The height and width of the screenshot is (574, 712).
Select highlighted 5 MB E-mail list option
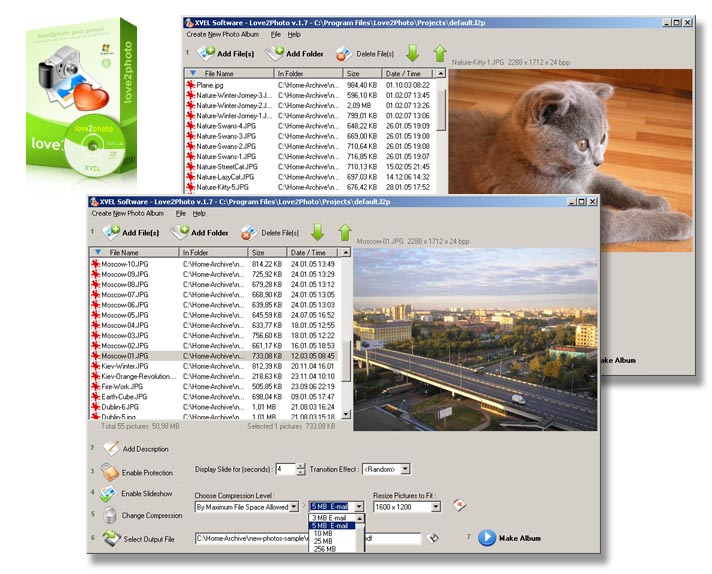click(x=332, y=525)
